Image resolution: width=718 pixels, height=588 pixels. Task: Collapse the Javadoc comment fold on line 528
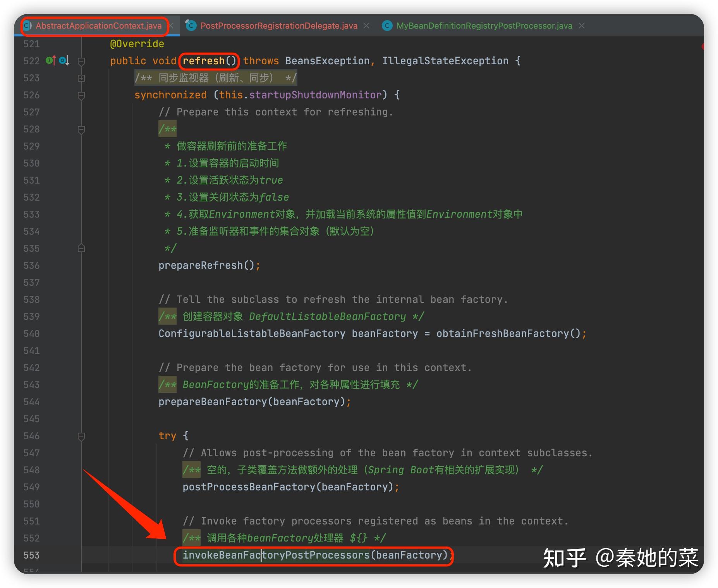pos(81,129)
